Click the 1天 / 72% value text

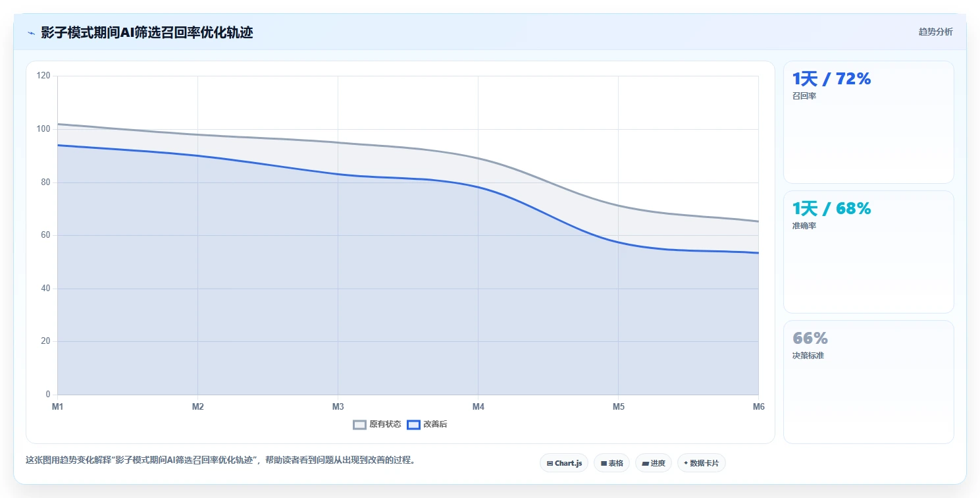[x=831, y=79]
